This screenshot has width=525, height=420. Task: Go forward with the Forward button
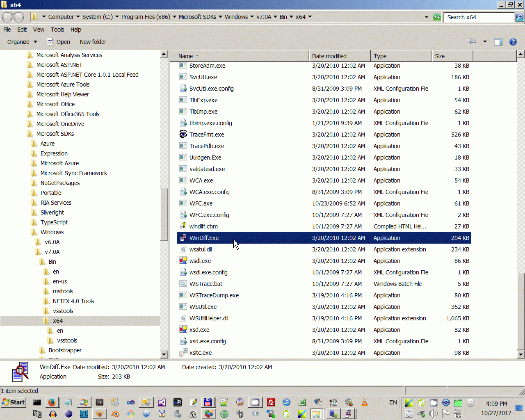coord(19,17)
